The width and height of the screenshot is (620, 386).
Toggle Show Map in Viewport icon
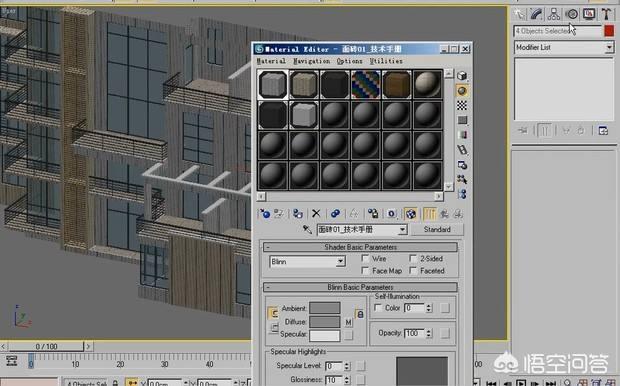(x=410, y=214)
